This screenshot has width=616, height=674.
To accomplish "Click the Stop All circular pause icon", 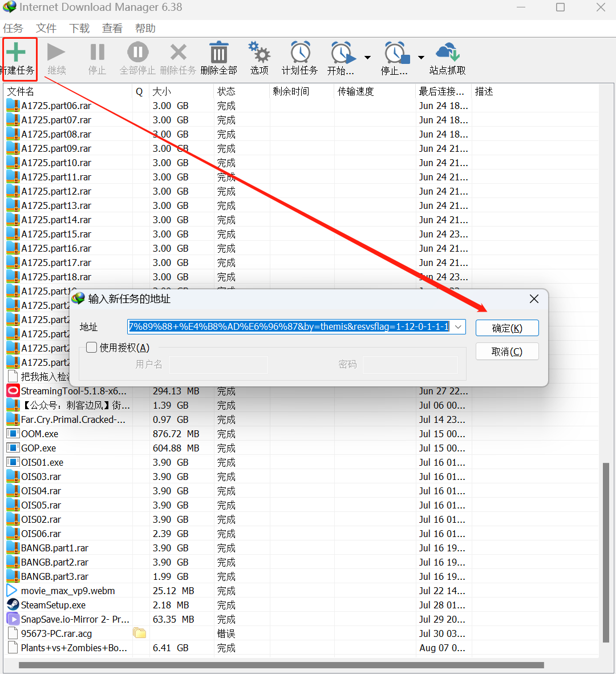I will click(x=138, y=52).
